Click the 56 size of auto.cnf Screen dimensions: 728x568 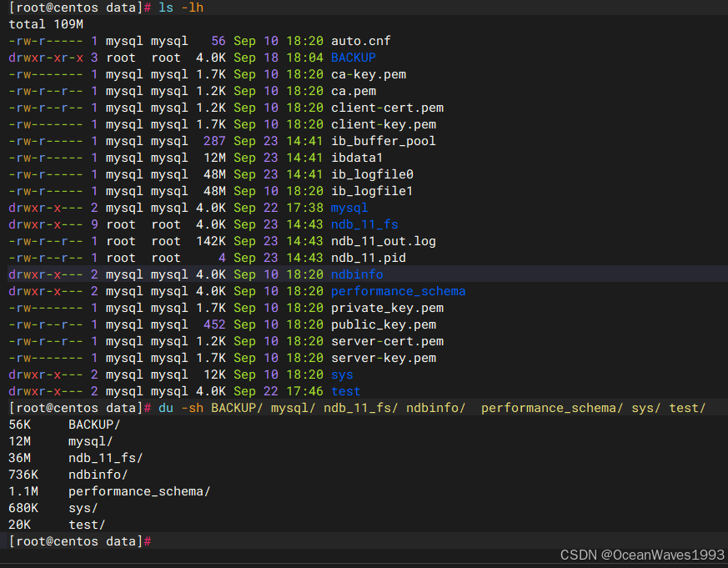(x=218, y=41)
